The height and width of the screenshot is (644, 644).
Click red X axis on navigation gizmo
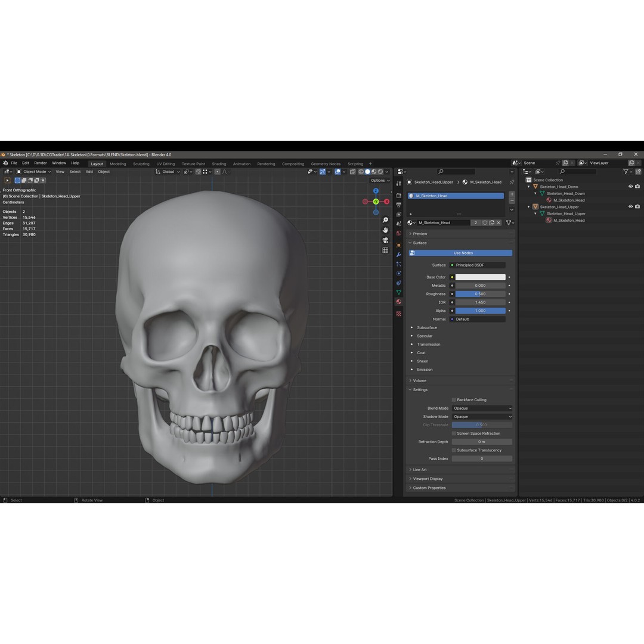pyautogui.click(x=386, y=202)
